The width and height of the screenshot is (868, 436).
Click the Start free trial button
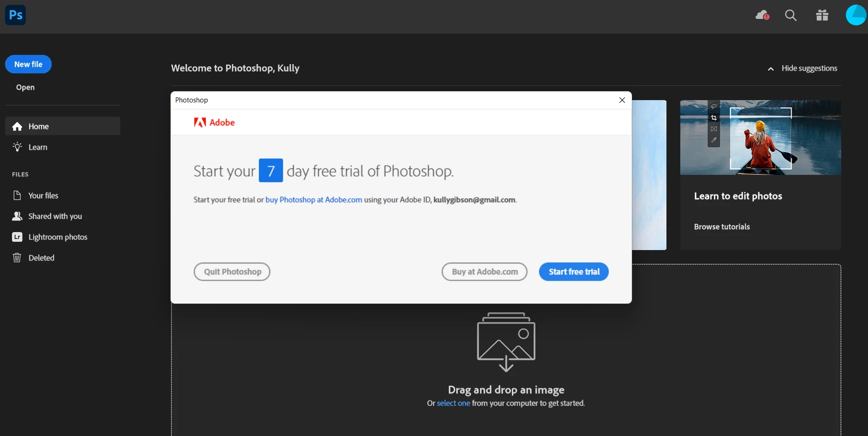click(x=574, y=272)
